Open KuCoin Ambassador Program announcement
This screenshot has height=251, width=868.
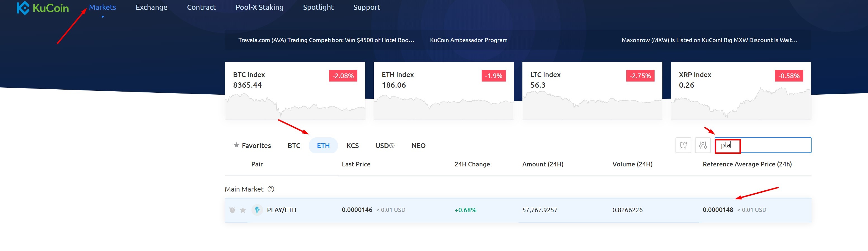(469, 40)
